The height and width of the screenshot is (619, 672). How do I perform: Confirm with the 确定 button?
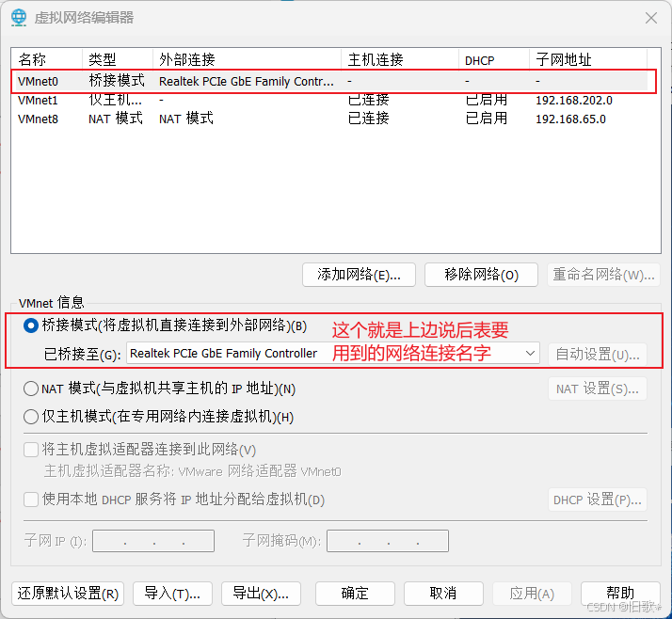[x=355, y=594]
